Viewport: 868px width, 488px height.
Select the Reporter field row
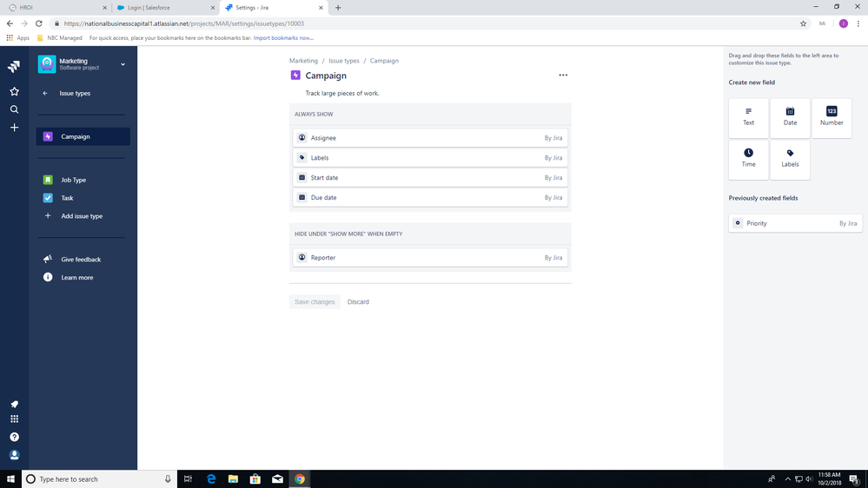430,258
